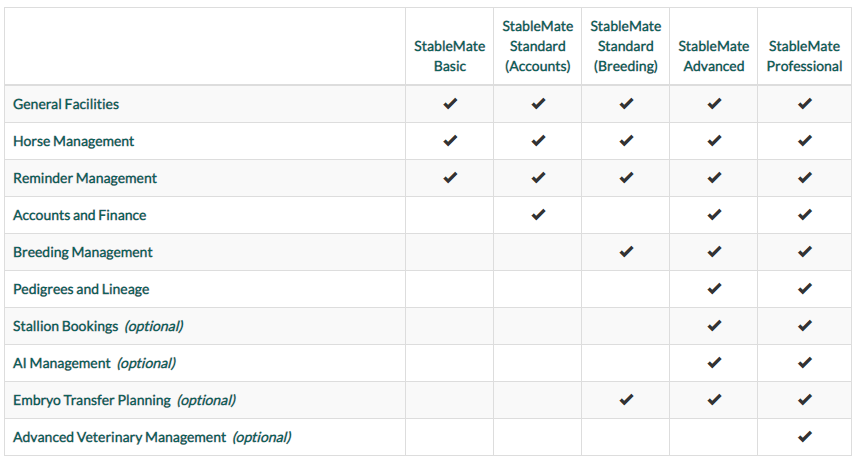The image size is (861, 469).
Task: Select the StableMate Professional column header
Action: [804, 56]
